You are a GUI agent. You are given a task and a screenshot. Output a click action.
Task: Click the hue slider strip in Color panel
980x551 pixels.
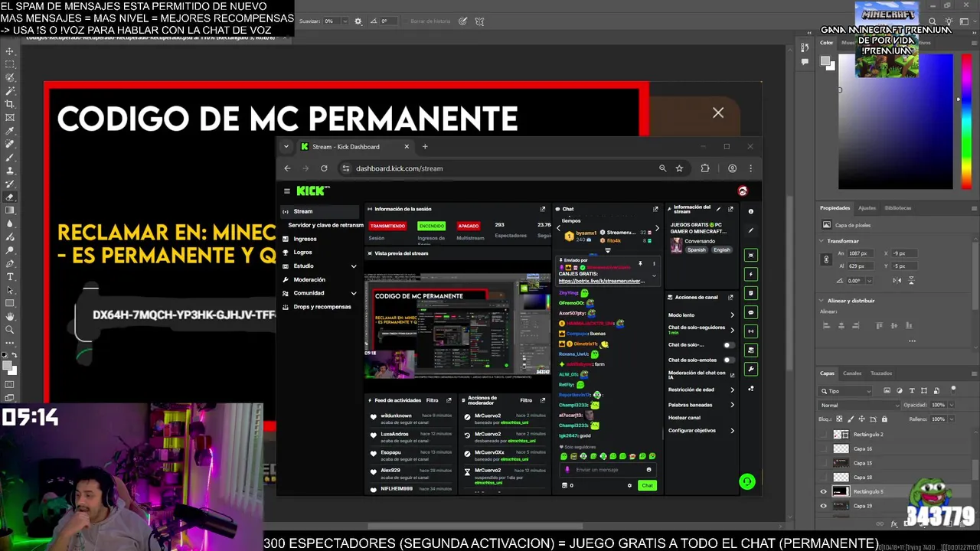click(x=966, y=122)
